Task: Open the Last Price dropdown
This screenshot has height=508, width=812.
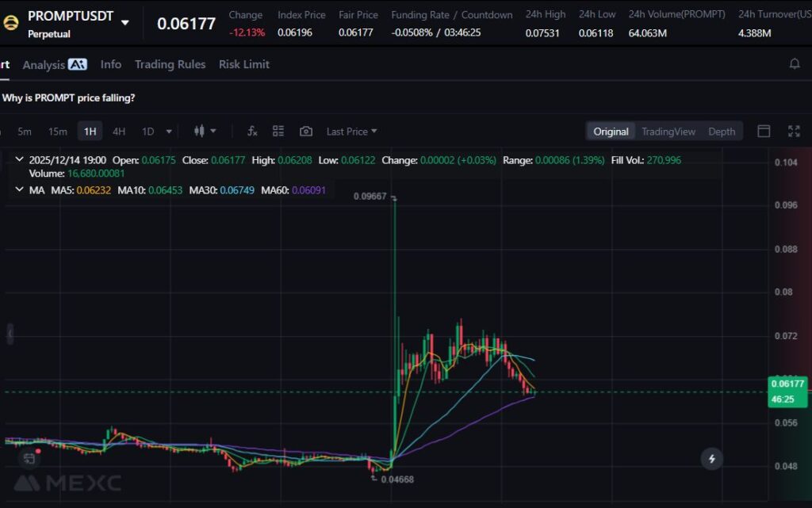Action: [351, 132]
